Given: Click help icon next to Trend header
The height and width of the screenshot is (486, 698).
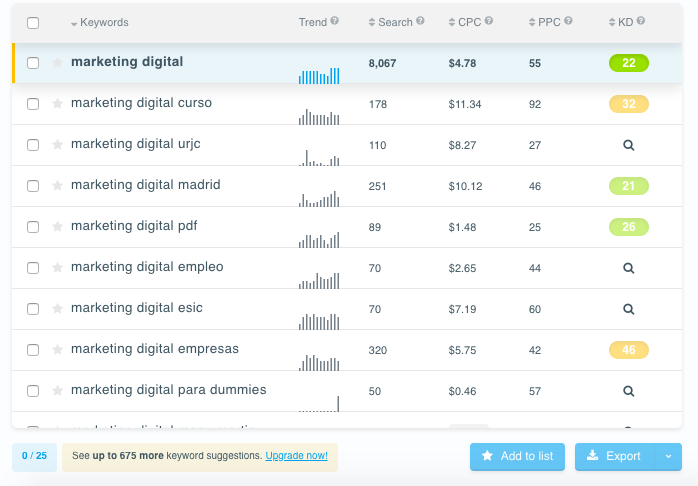Looking at the screenshot, I should click(334, 21).
